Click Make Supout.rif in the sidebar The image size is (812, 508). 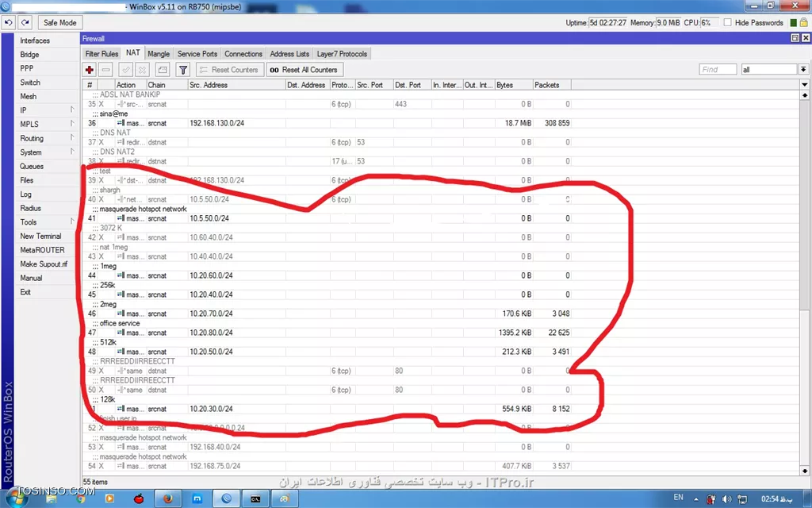[x=44, y=264]
